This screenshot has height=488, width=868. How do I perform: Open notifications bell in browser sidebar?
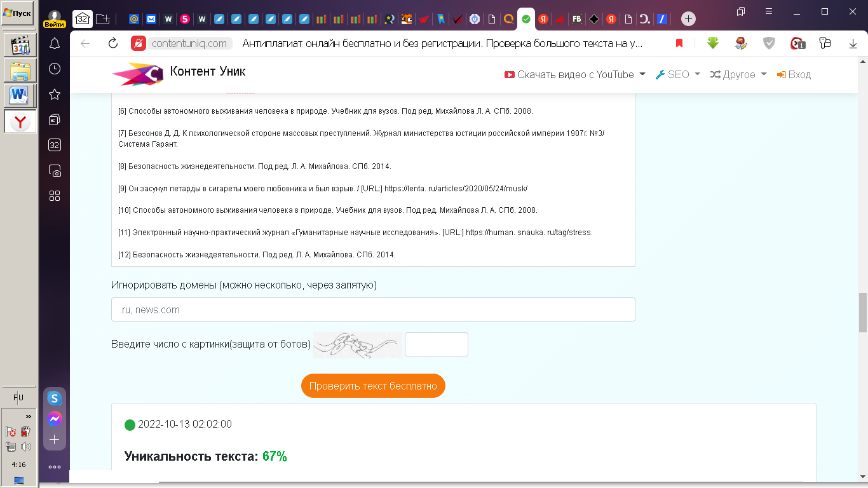point(55,43)
